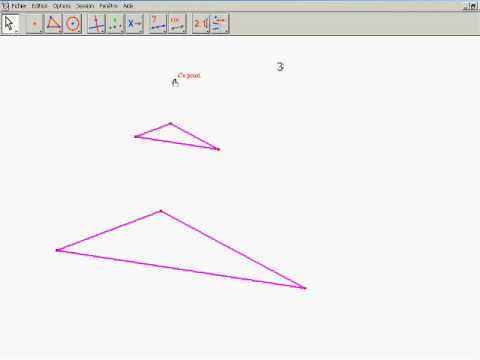The image size is (480, 360).
Task: Choose the Triangle tool in the toolbar
Action: coord(54,24)
